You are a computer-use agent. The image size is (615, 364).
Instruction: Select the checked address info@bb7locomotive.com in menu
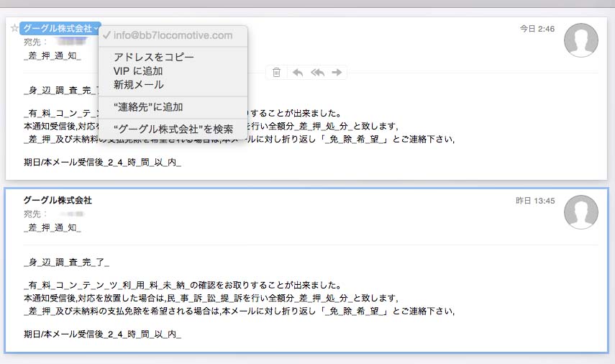[x=173, y=35]
